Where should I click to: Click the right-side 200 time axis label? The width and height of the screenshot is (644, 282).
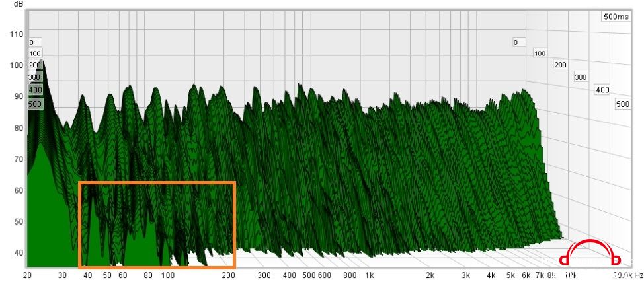click(560, 65)
